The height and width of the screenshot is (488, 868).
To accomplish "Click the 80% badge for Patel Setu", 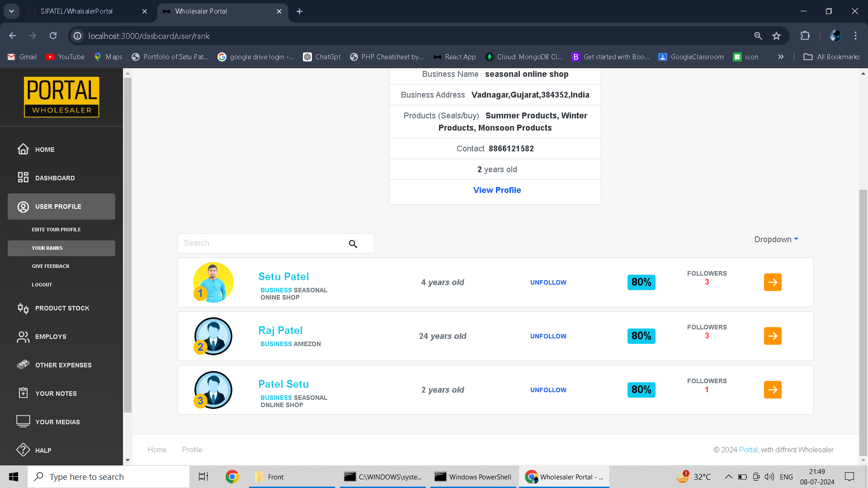I will coord(641,390).
